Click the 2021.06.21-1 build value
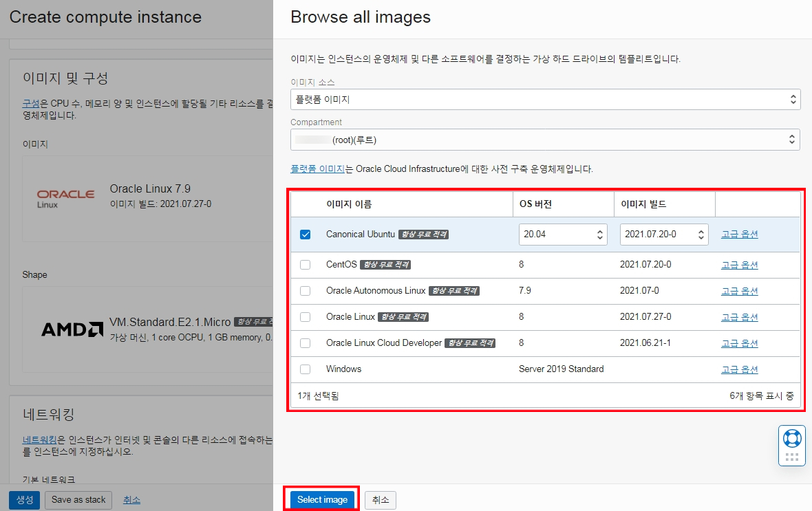Viewport: 812px width, 511px height. 645,343
